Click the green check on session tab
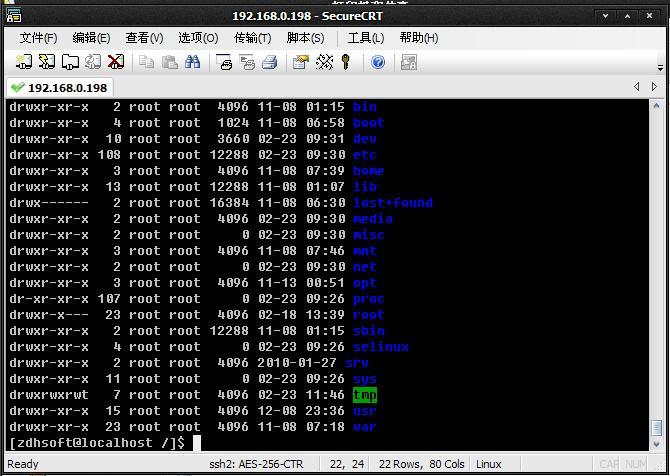The height and width of the screenshot is (476, 670). [x=18, y=88]
